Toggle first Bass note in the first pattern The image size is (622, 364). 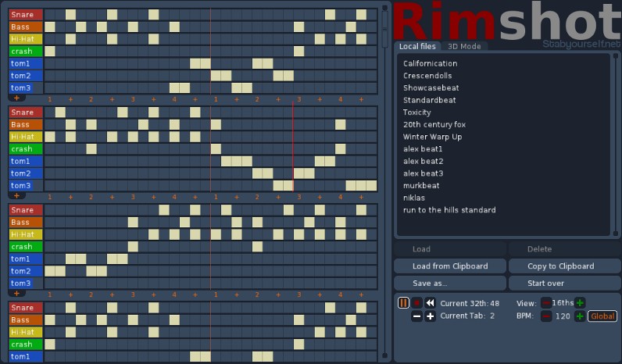50,27
